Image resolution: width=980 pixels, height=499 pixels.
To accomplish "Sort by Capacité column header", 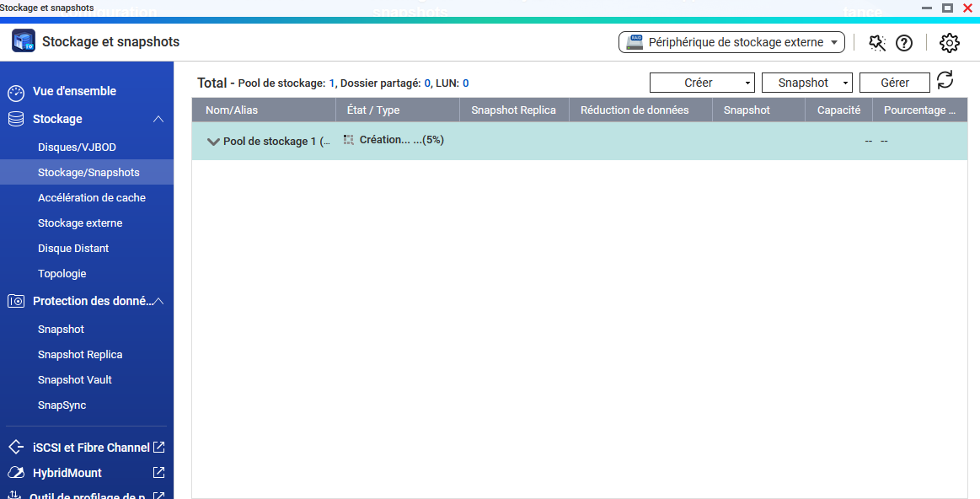I will (838, 110).
